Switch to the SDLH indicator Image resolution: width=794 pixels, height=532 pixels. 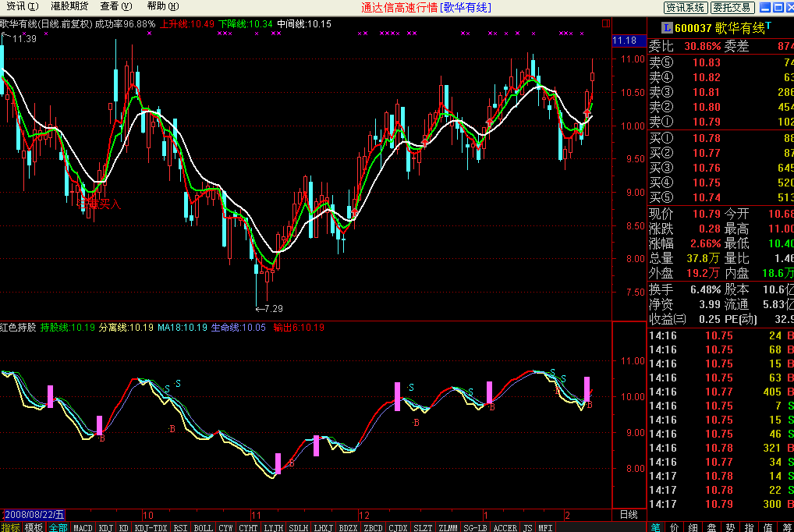click(298, 528)
